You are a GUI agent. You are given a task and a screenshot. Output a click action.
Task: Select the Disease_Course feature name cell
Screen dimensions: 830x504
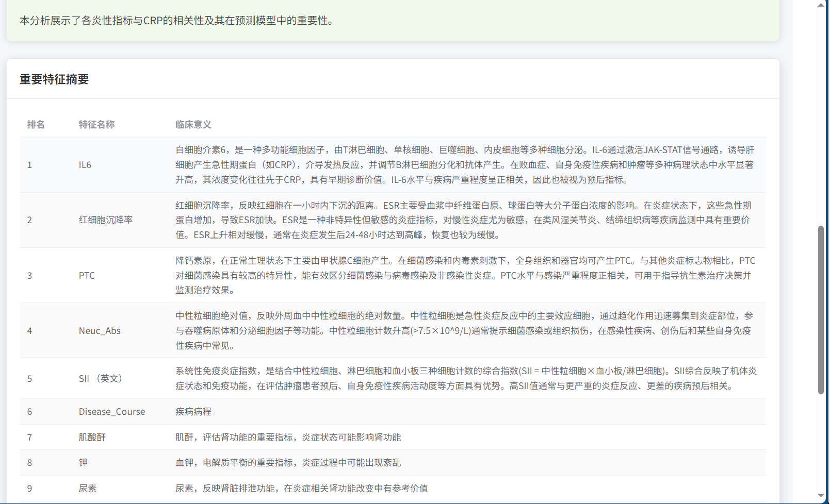pos(112,412)
